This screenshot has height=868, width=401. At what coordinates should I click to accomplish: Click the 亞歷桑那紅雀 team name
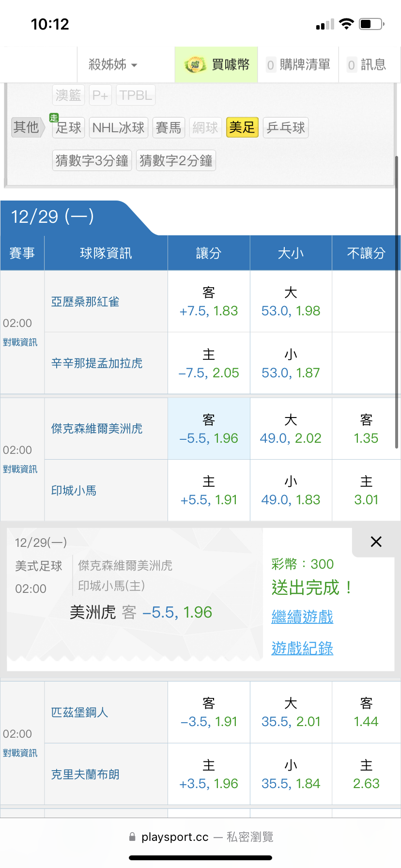[x=85, y=302]
